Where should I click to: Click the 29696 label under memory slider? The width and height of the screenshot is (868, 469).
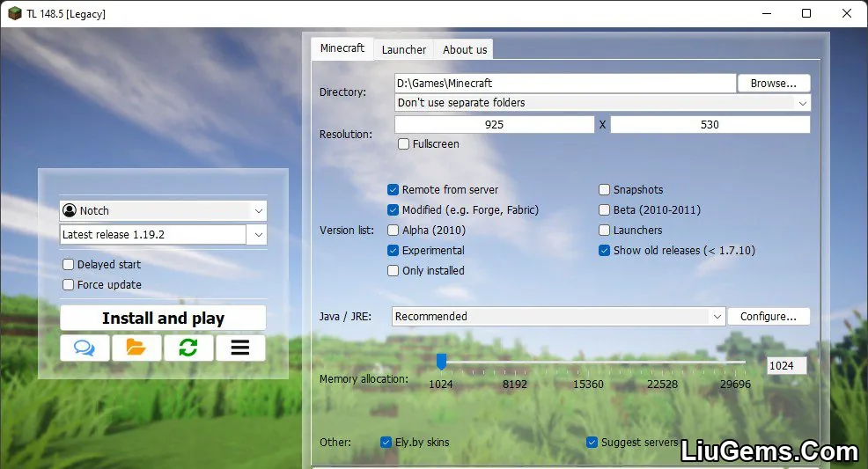(736, 384)
